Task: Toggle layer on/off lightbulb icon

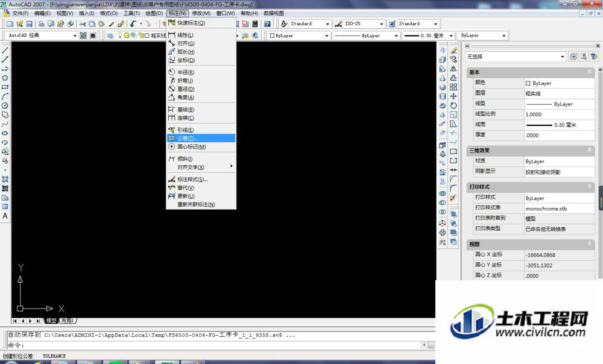Action: point(120,36)
